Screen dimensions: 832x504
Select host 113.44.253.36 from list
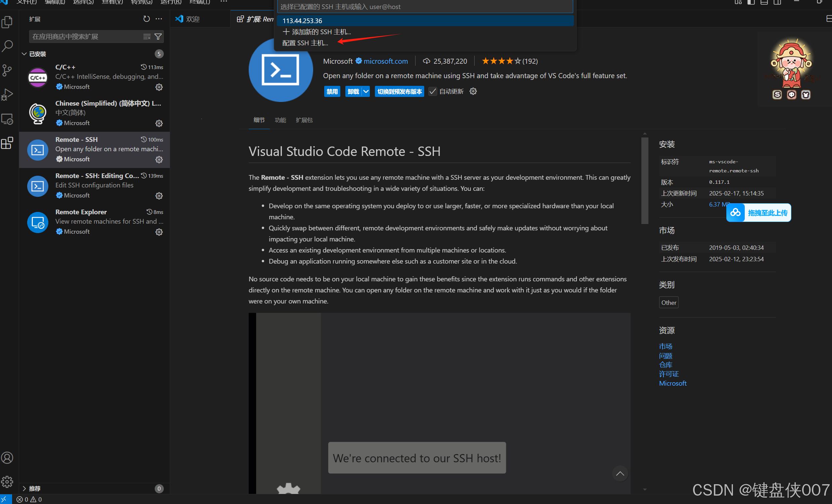click(x=302, y=20)
